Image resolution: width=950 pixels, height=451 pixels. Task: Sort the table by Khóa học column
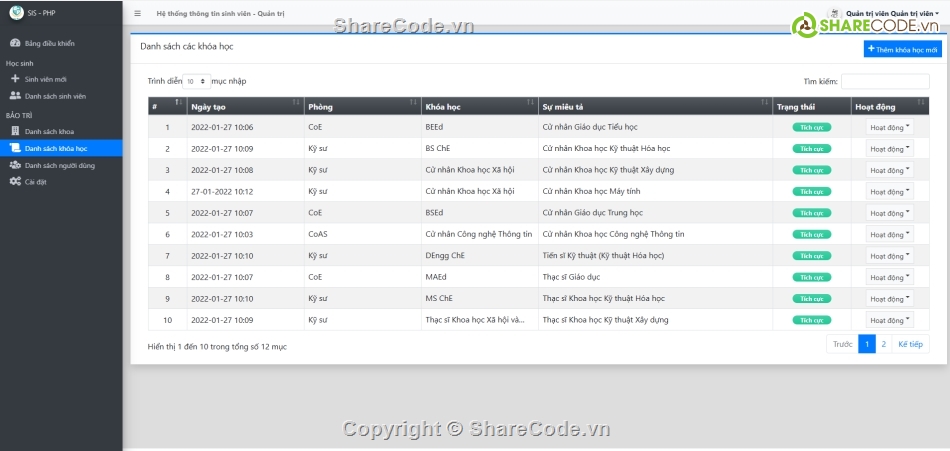pos(477,106)
